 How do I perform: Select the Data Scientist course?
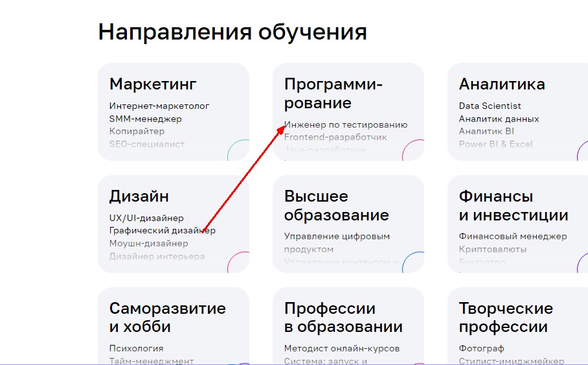pyautogui.click(x=490, y=106)
